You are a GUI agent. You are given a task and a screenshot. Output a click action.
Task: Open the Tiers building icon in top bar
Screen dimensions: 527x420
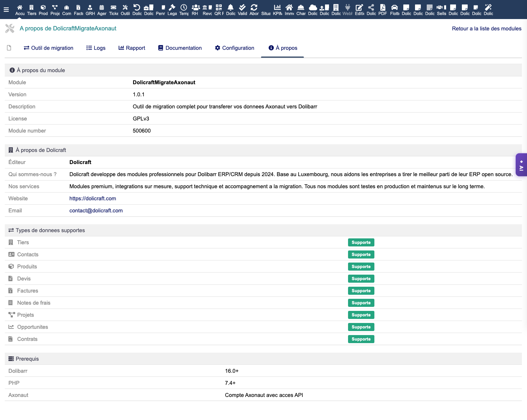(31, 7)
